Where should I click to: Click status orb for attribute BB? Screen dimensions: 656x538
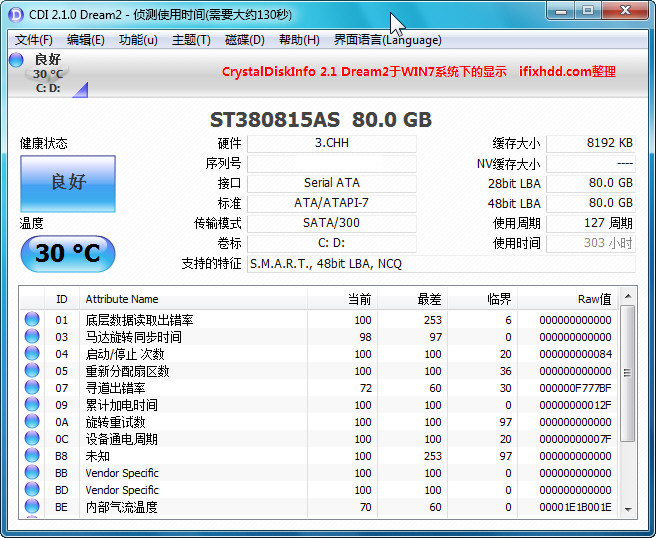pyautogui.click(x=32, y=473)
